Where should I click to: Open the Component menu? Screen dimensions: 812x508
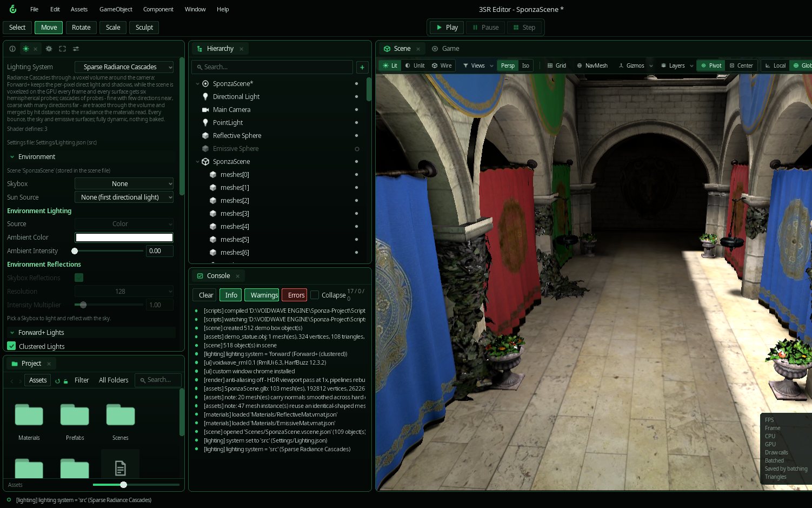pyautogui.click(x=158, y=9)
